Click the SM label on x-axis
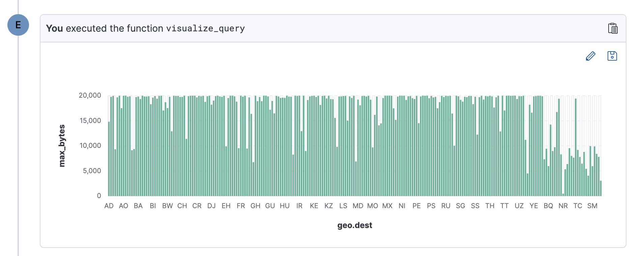 (592, 206)
